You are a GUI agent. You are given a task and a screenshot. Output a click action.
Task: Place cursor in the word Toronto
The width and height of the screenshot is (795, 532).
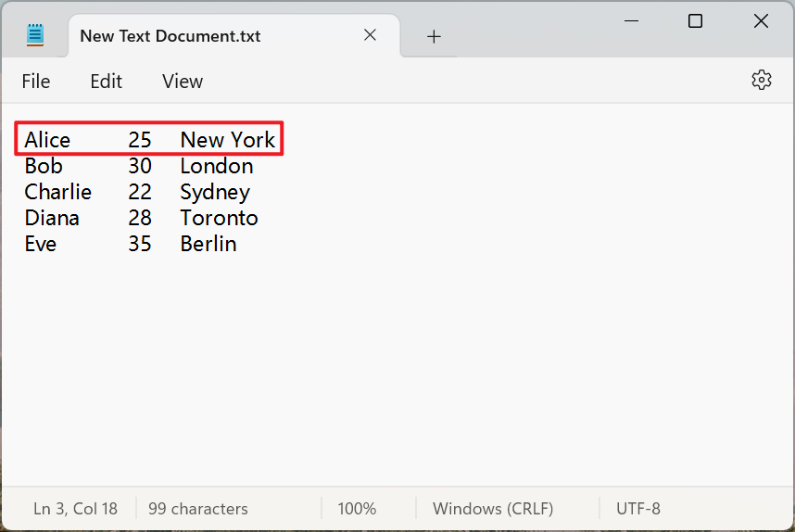click(x=219, y=218)
